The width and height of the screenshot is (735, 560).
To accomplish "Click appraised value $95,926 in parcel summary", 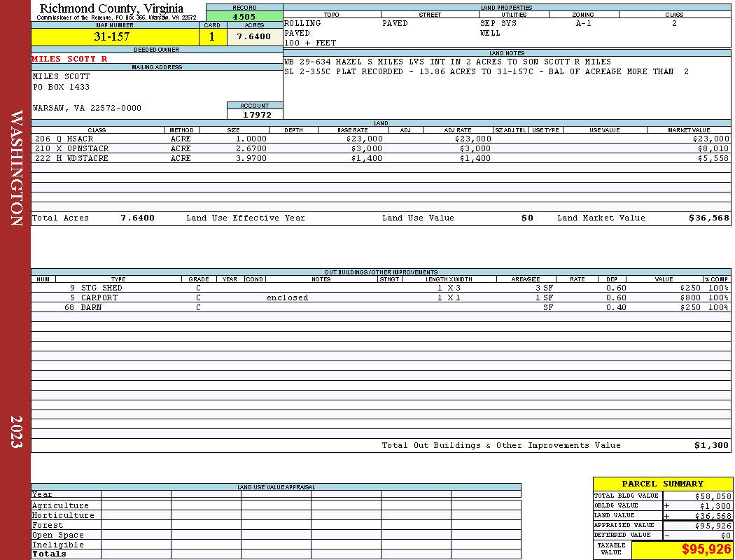I will (x=713, y=526).
